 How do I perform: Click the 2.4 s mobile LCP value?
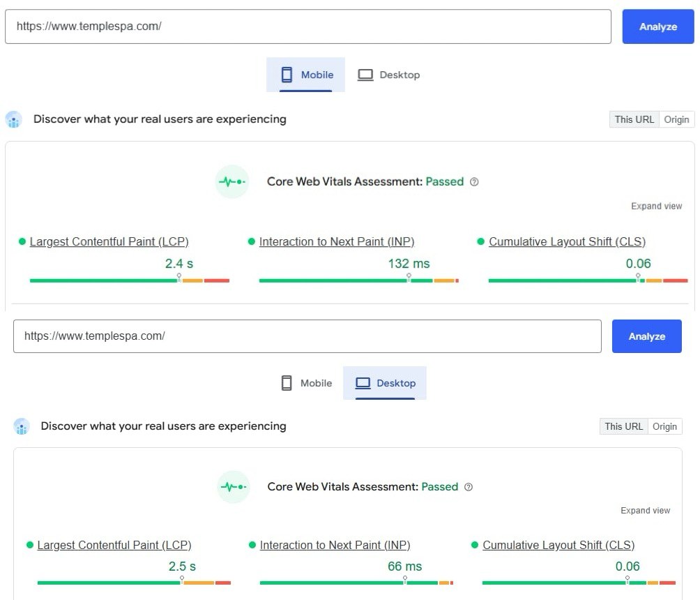[179, 264]
